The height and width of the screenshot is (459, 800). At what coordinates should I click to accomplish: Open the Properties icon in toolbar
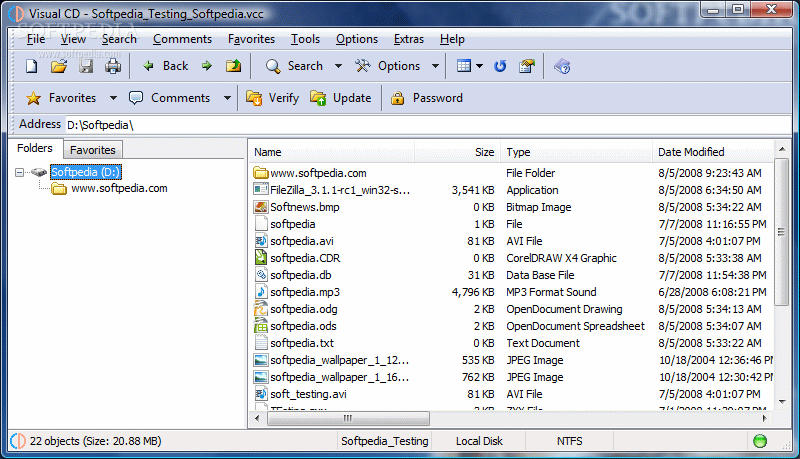pyautogui.click(x=527, y=66)
